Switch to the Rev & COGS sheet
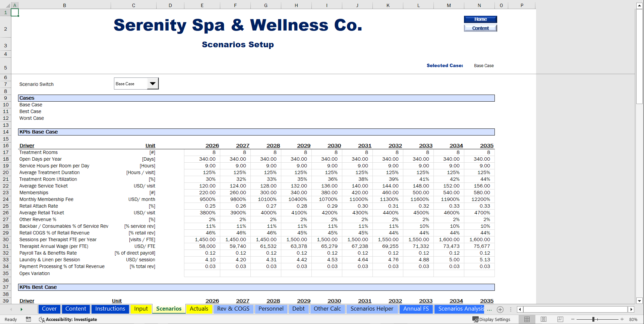The height and width of the screenshot is (324, 644). (x=233, y=309)
